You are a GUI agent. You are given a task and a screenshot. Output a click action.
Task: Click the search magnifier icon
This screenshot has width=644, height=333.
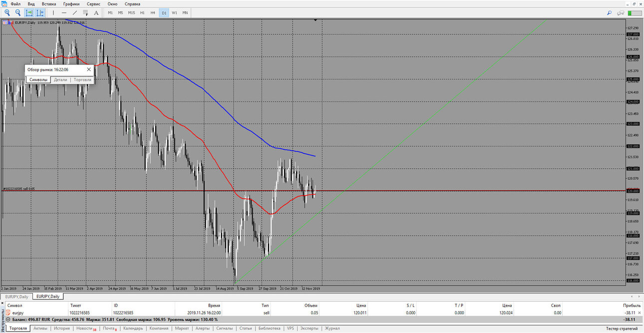pos(610,12)
